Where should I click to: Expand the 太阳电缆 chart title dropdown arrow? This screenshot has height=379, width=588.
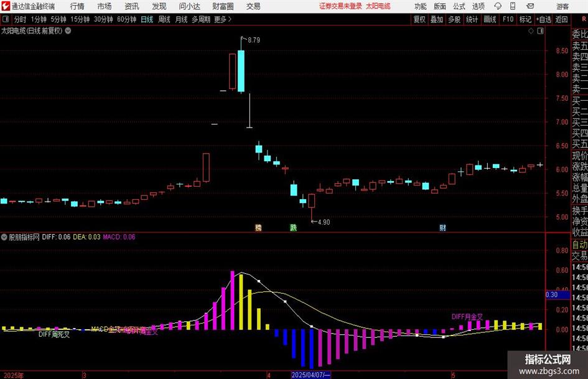(68, 30)
